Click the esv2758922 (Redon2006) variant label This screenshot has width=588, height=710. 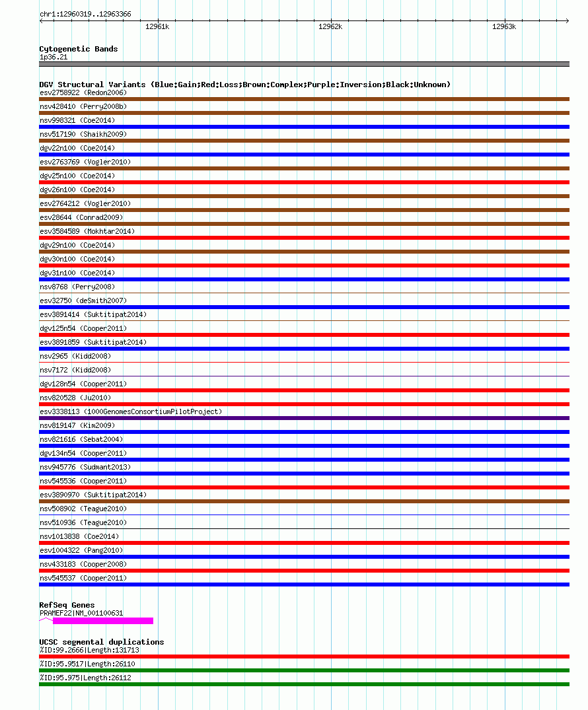[x=83, y=92]
